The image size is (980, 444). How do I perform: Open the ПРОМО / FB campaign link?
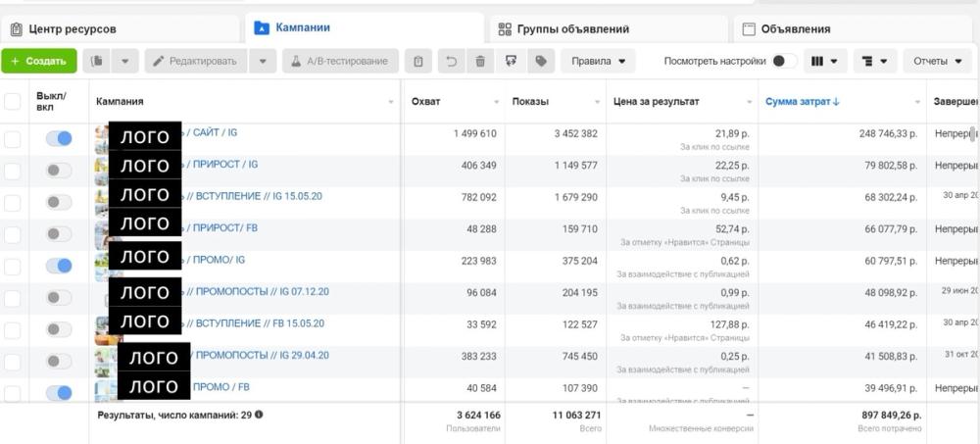point(220,388)
